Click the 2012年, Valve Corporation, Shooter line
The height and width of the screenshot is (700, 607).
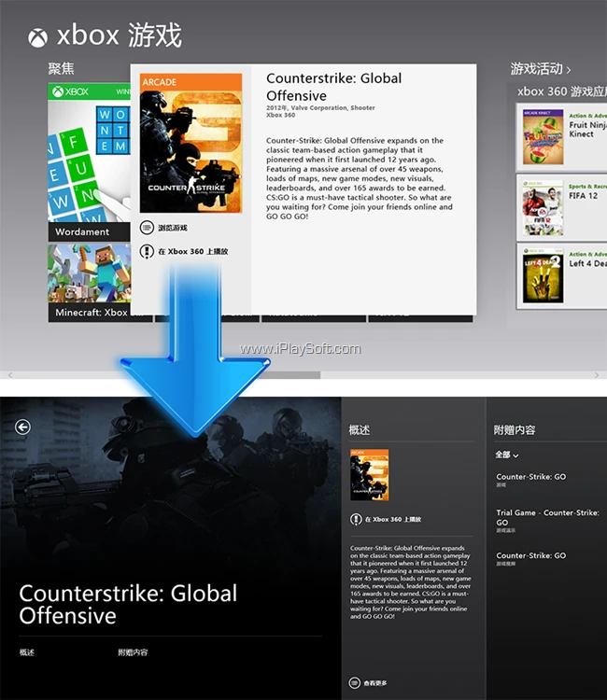click(x=320, y=107)
